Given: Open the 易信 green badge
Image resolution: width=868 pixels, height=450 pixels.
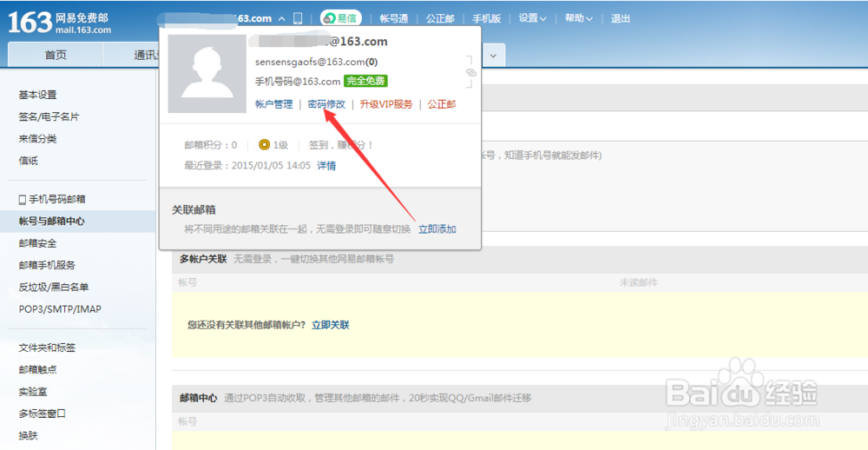Looking at the screenshot, I should (340, 18).
